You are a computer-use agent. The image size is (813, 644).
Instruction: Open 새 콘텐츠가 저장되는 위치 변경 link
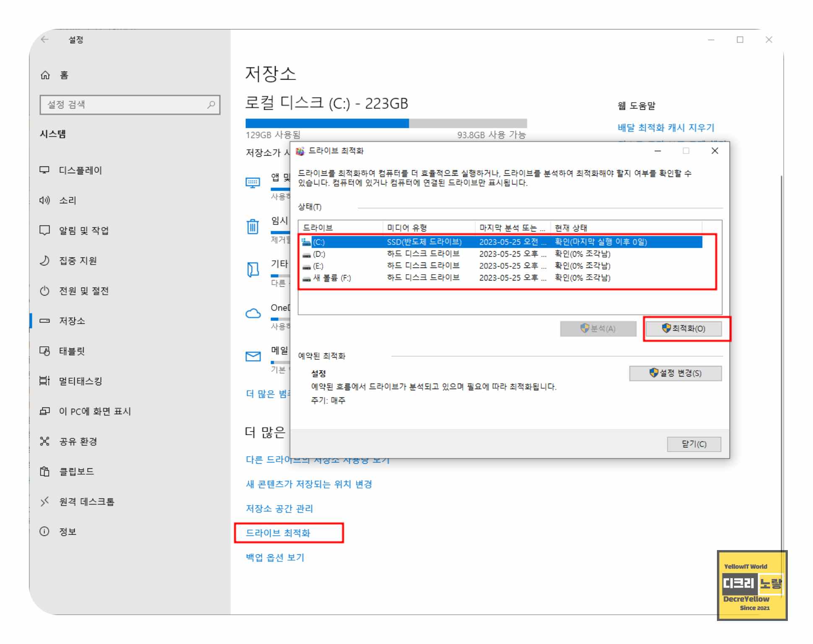point(309,484)
